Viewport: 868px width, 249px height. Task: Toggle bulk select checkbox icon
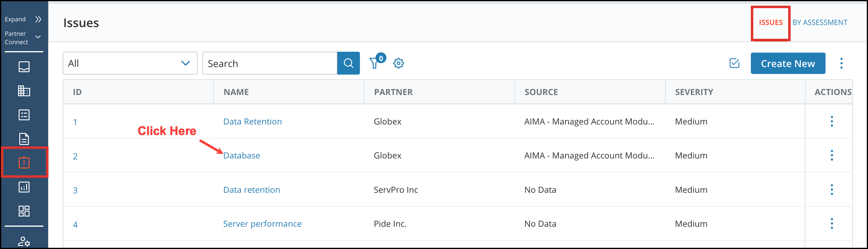[734, 63]
